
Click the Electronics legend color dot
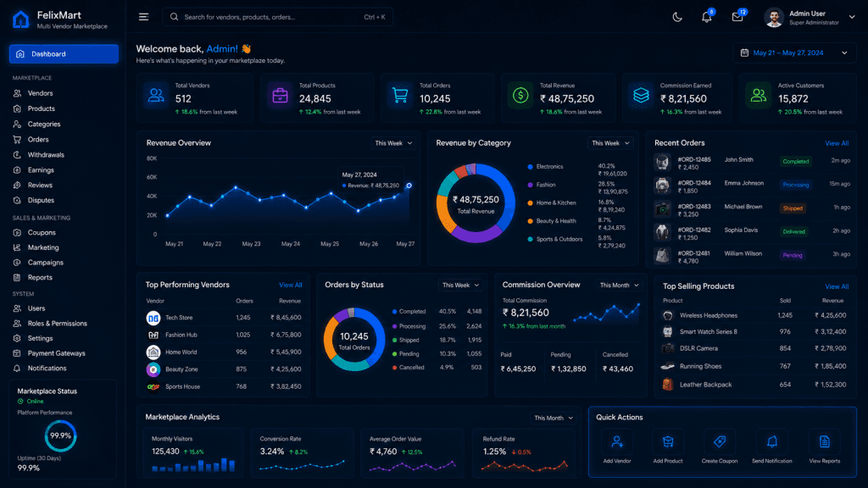click(531, 167)
